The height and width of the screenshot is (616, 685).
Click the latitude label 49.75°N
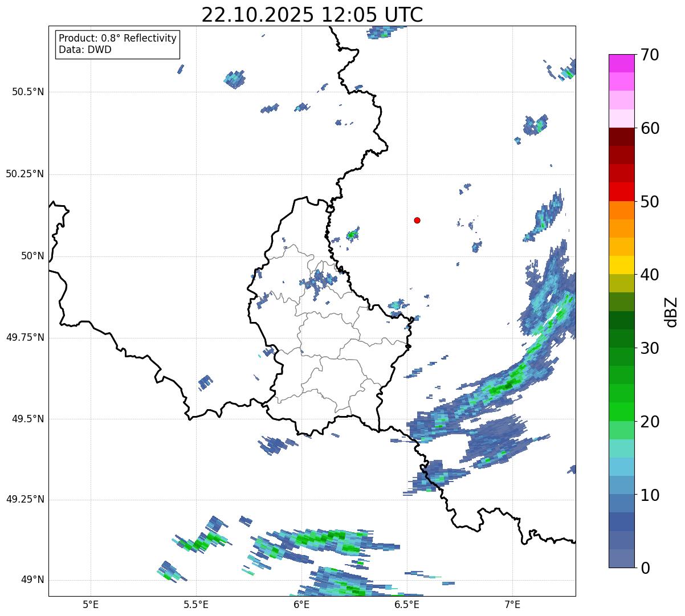[25, 337]
